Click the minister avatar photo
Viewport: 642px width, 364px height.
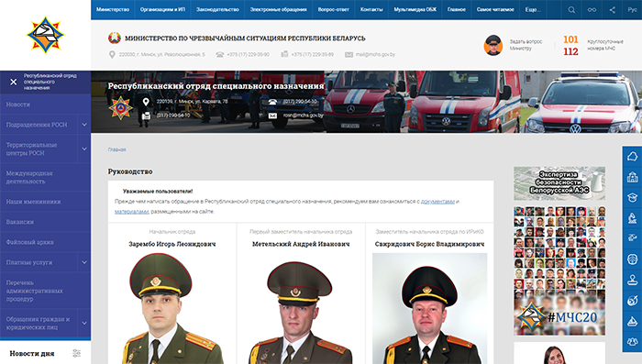coord(493,45)
